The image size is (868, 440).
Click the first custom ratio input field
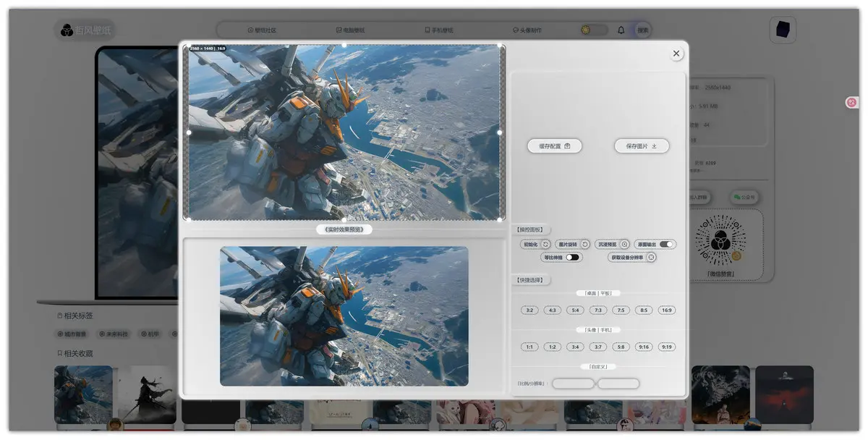[573, 384]
